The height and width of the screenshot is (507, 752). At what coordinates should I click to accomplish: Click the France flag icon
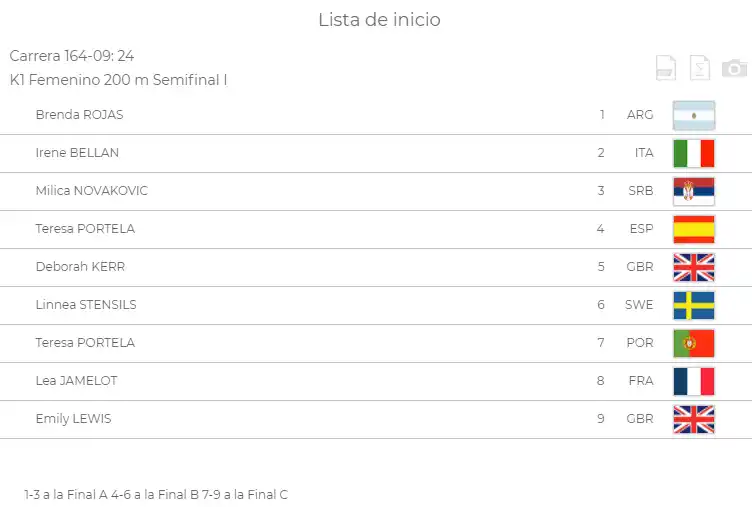[694, 381]
